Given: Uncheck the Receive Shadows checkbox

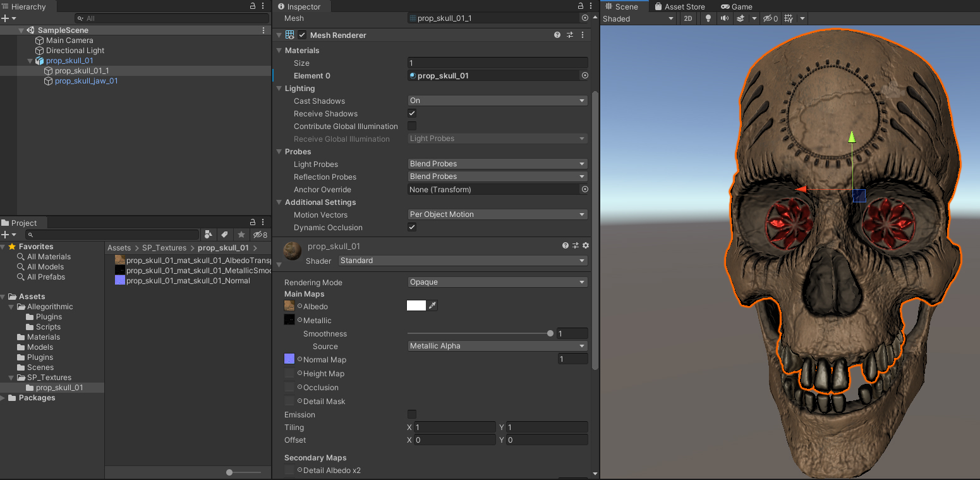Looking at the screenshot, I should tap(412, 114).
